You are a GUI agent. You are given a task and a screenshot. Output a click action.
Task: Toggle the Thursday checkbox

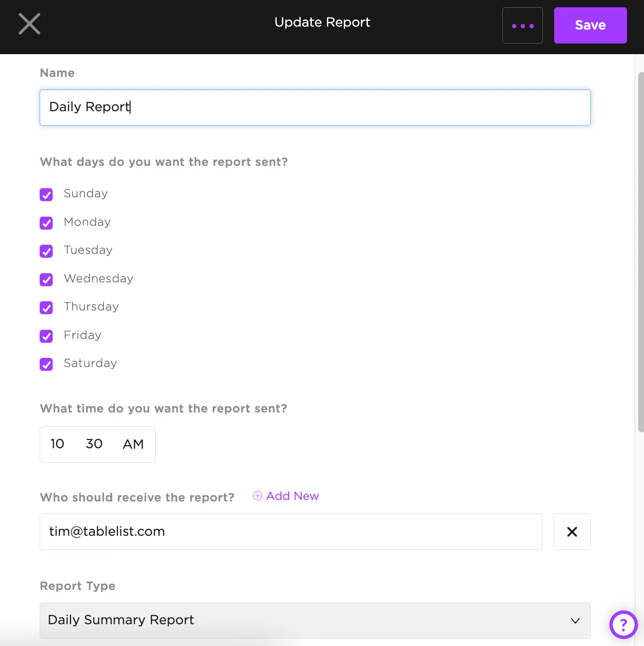click(x=46, y=308)
